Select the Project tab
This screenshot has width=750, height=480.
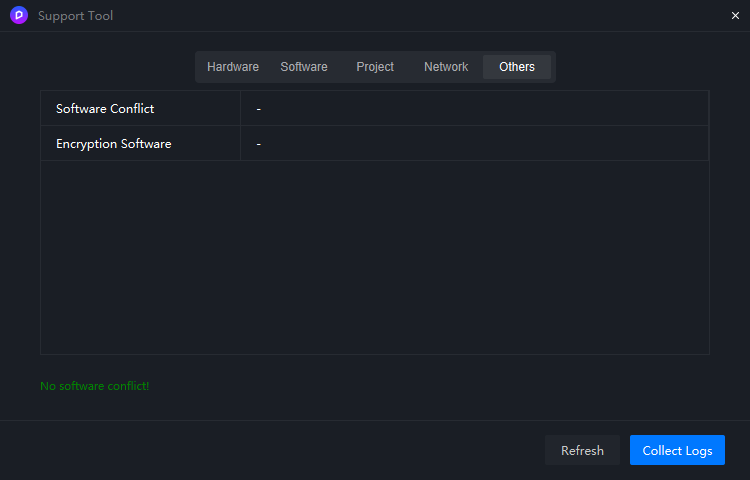(x=375, y=67)
